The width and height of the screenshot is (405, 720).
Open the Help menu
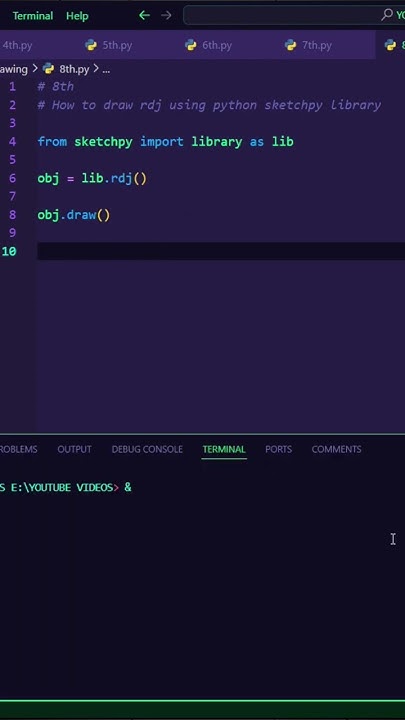click(77, 16)
